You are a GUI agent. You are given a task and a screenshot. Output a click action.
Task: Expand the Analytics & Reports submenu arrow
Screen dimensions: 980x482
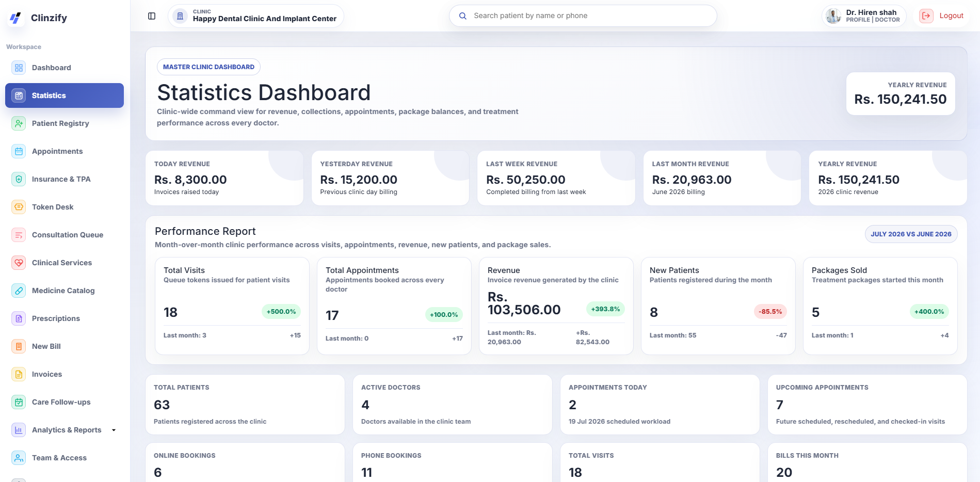(114, 430)
